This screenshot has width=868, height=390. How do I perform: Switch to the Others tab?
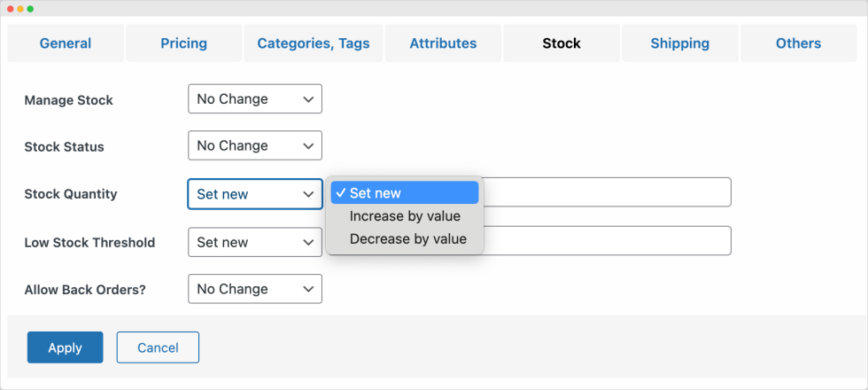click(x=798, y=43)
